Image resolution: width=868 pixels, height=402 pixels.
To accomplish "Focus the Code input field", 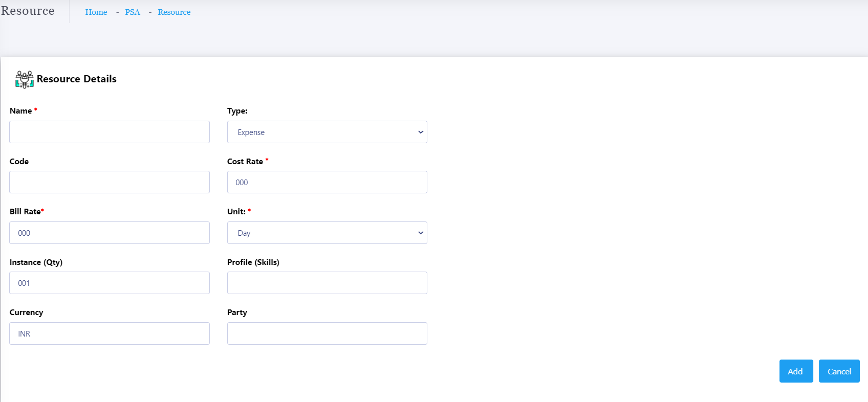I will click(x=110, y=182).
